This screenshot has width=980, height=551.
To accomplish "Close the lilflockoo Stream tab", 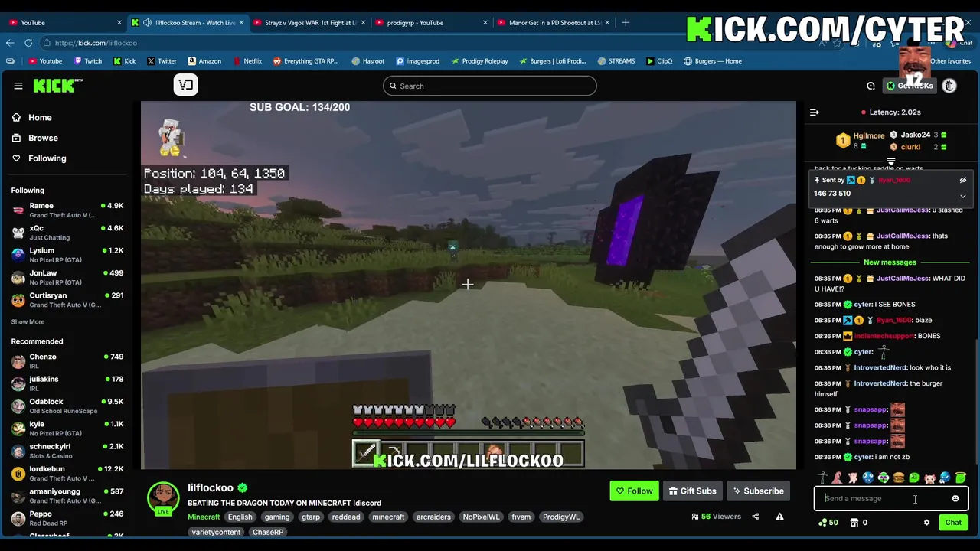I will click(241, 23).
